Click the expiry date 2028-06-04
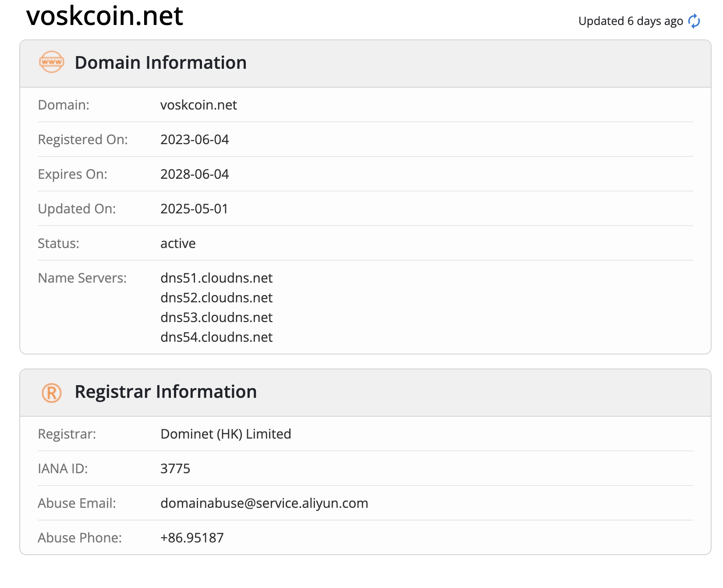 point(195,174)
